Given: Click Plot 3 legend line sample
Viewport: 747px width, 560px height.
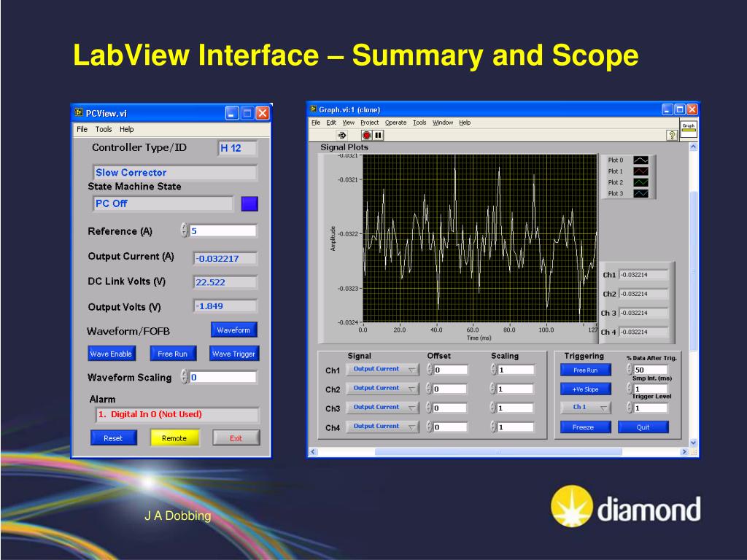Looking at the screenshot, I should point(640,193).
